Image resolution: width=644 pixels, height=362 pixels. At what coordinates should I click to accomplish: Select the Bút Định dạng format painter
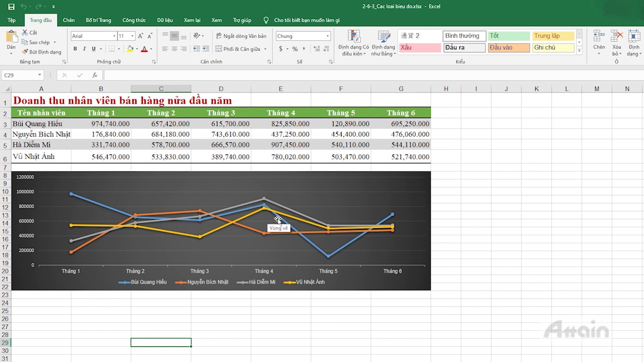point(42,52)
